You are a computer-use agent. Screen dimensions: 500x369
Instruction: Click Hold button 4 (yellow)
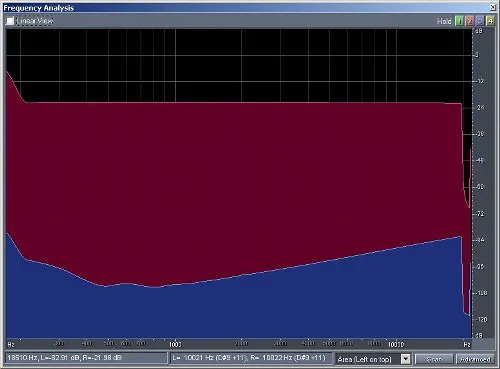tap(490, 21)
